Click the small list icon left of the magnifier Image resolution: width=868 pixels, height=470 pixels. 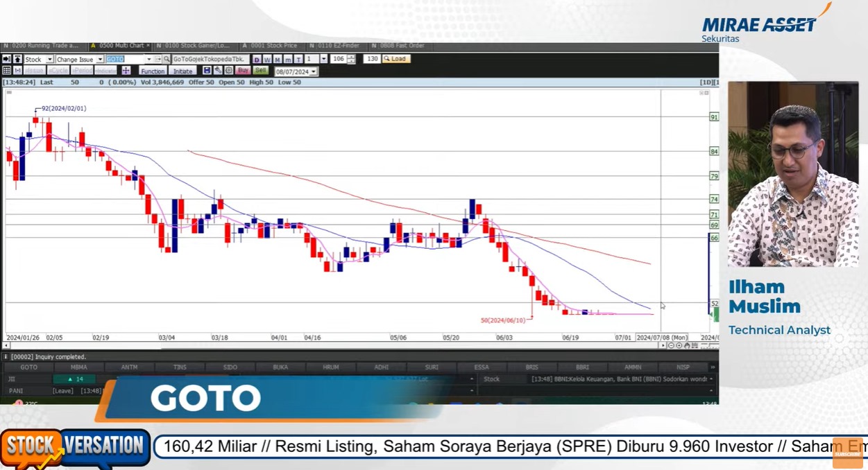tap(158, 60)
